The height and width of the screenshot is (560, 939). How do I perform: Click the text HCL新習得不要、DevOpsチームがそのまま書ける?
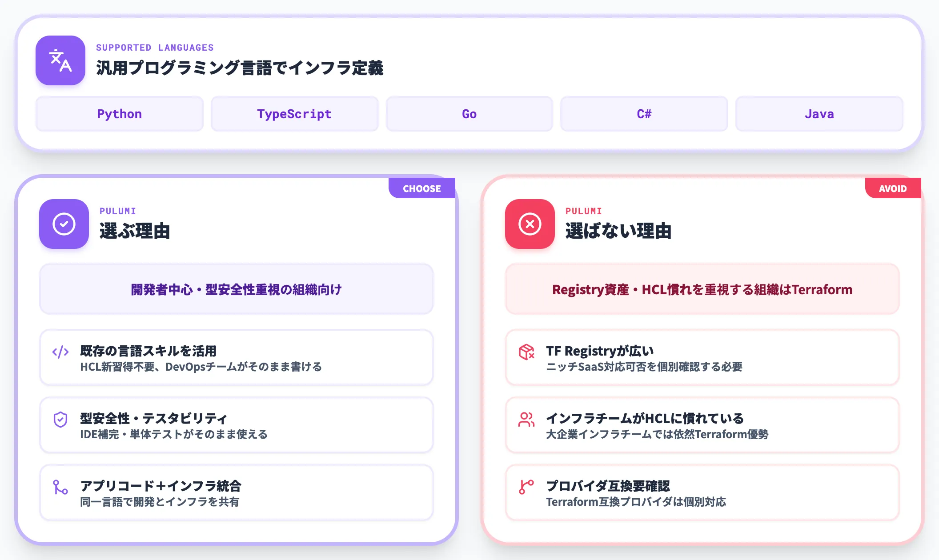[x=201, y=367]
